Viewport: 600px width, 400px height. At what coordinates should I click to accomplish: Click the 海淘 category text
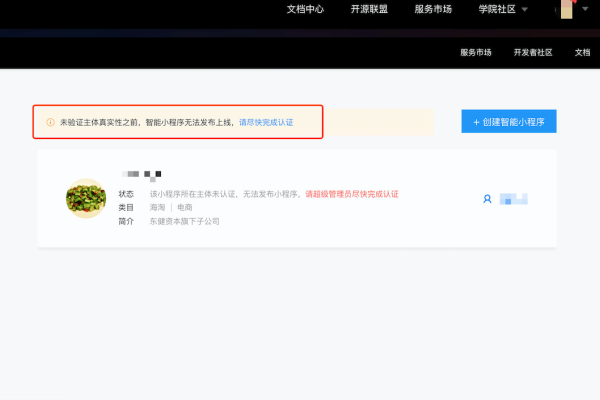[157, 207]
